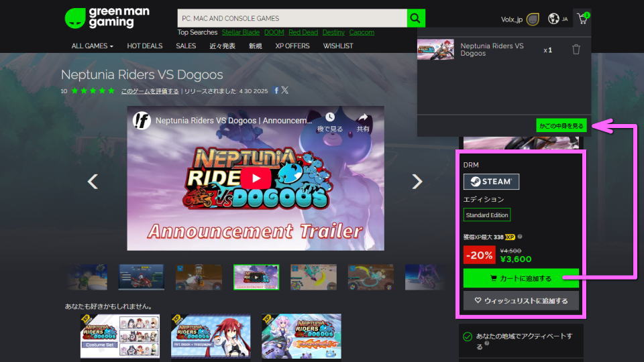Open XP OFFERS menu item
Viewport: 644px width, 362px height.
point(292,46)
